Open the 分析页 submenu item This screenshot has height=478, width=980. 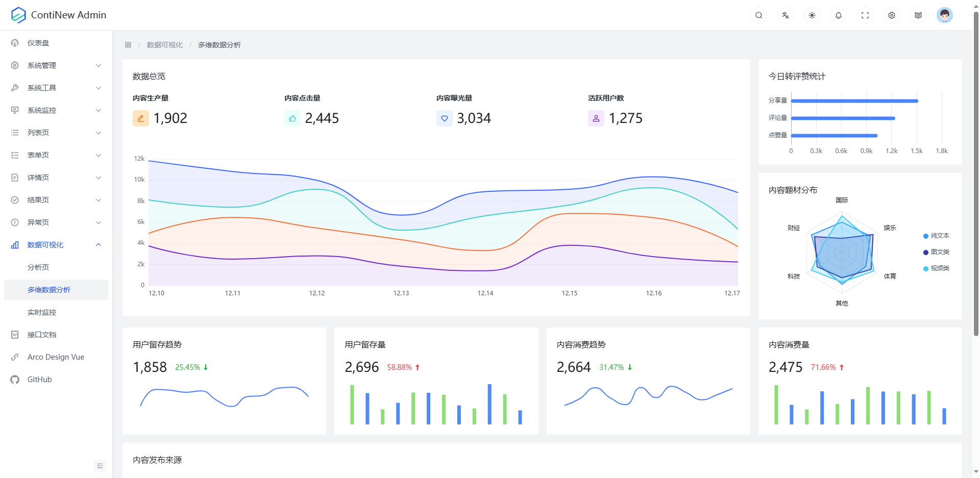point(38,267)
